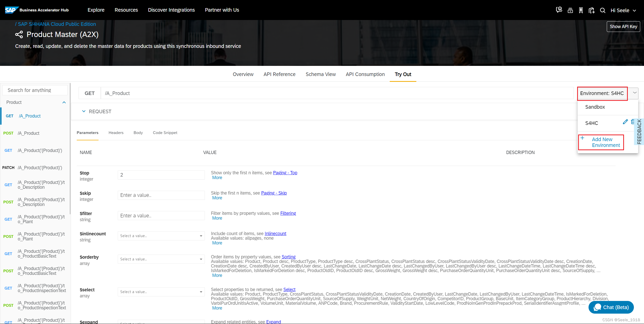Switch to the Headers tab

pos(116,133)
